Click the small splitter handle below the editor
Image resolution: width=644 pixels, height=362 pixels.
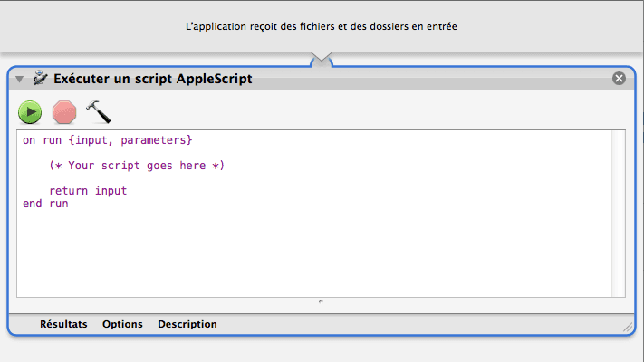pyautogui.click(x=321, y=301)
